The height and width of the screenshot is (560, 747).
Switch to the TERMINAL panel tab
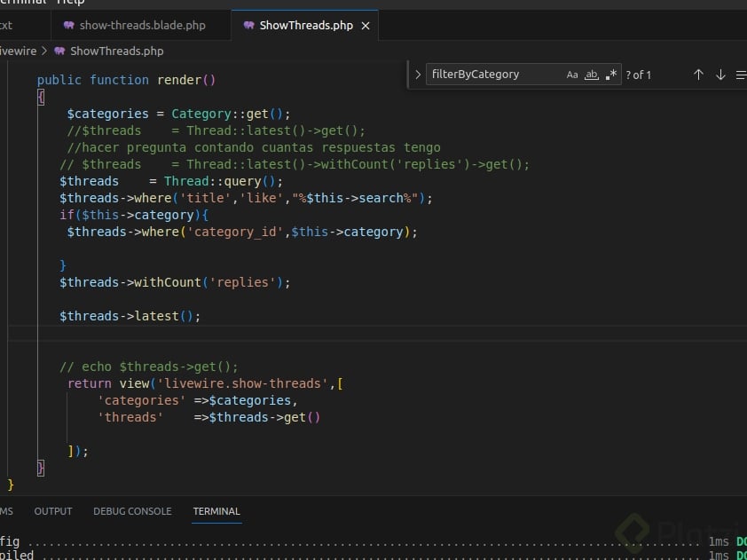pyautogui.click(x=216, y=511)
